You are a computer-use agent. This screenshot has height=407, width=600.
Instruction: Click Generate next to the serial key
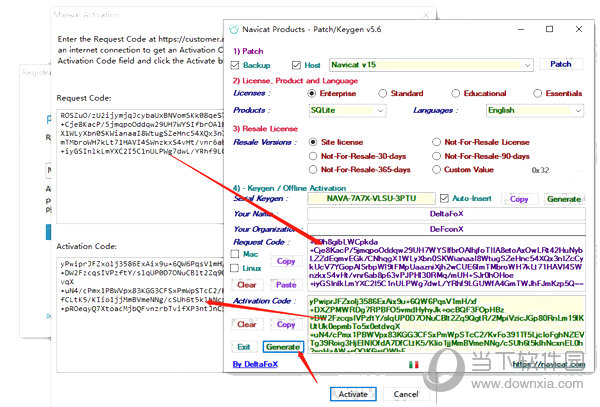tap(564, 199)
